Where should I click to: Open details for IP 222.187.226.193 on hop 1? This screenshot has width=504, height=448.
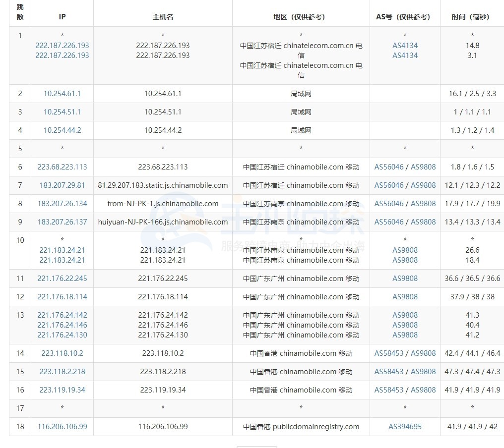(x=62, y=45)
